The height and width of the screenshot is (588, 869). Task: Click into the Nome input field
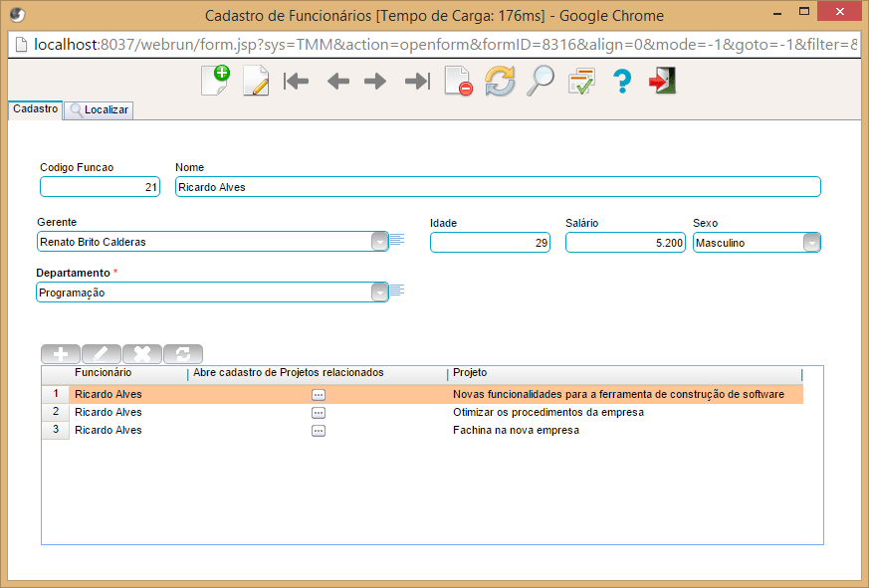click(498, 187)
